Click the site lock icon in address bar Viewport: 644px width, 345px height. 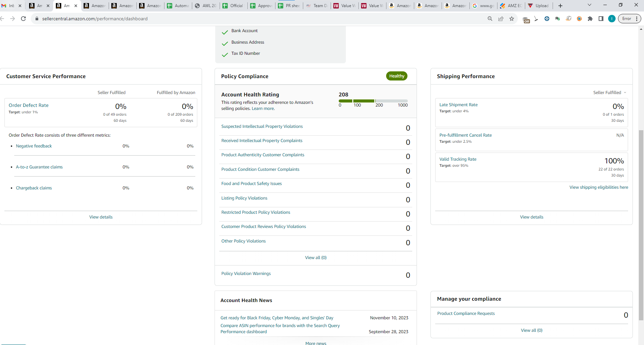coord(37,19)
